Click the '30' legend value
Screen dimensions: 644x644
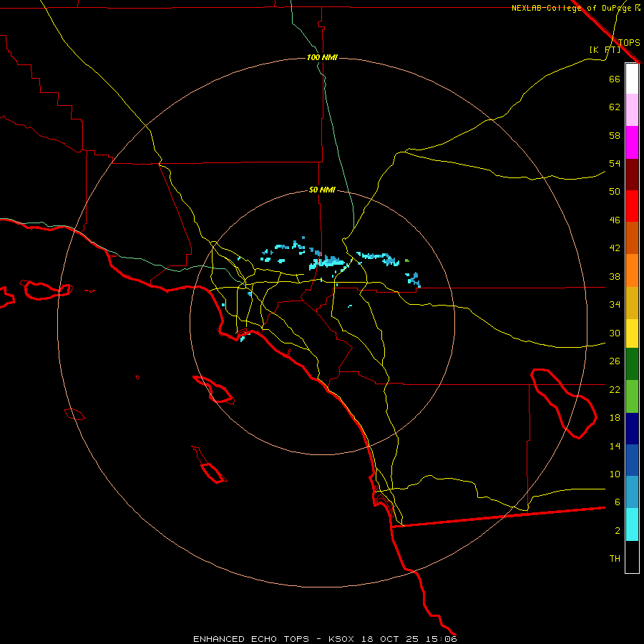coord(615,333)
